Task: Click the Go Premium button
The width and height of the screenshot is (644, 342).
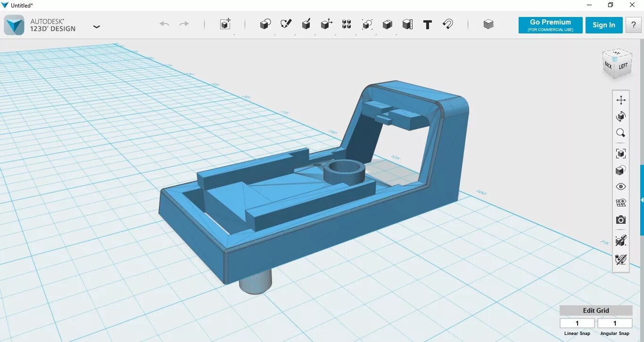Action: click(x=550, y=25)
